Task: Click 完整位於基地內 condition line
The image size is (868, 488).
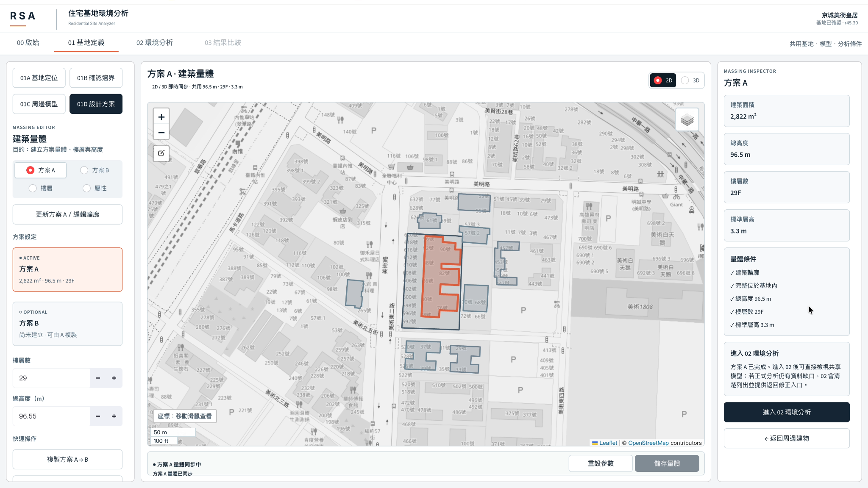Action: point(754,286)
